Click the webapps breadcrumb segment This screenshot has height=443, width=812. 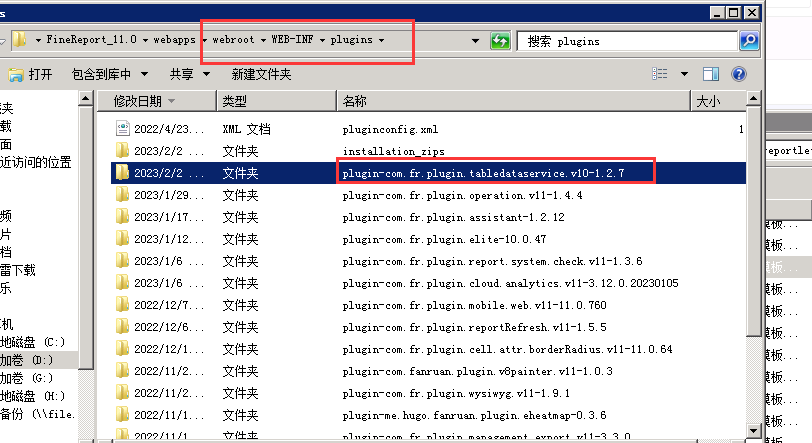point(174,39)
